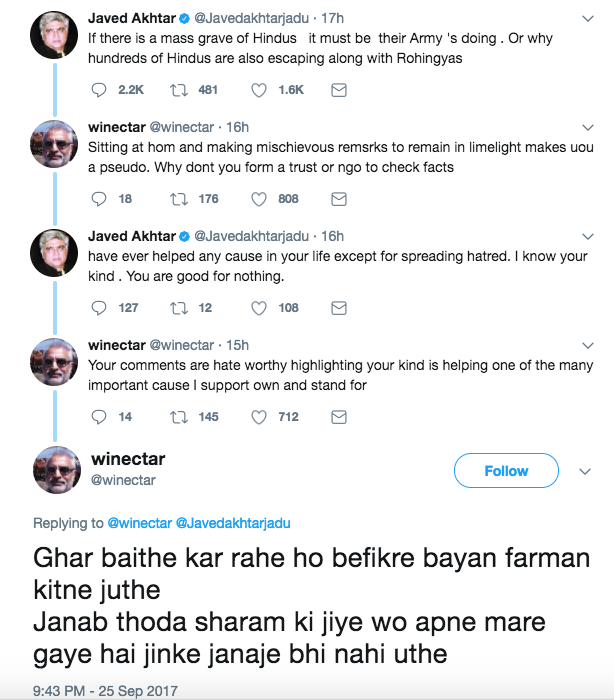Retweet winectar's tweet with 176 retweets
This screenshot has width=614, height=700.
point(179,199)
